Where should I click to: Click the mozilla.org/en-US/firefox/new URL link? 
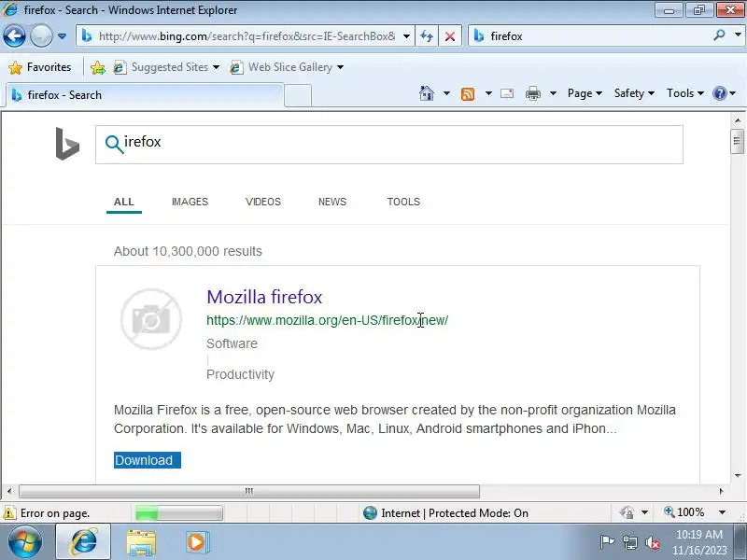click(328, 320)
